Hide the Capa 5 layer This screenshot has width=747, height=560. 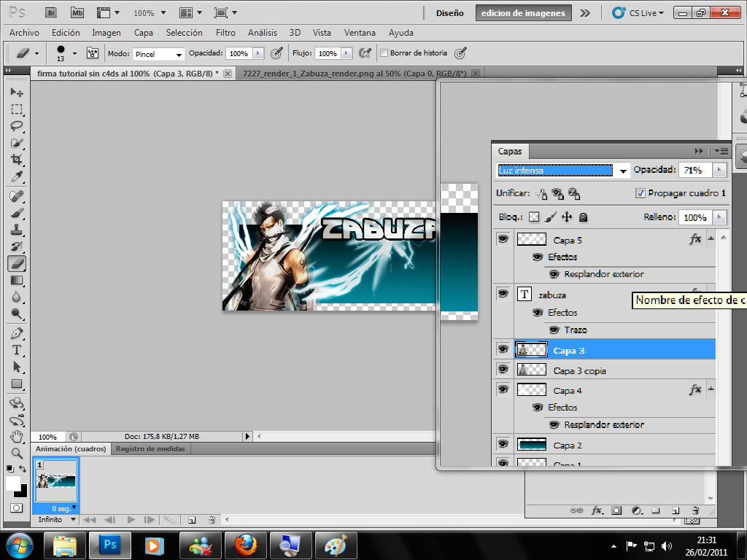coord(503,238)
